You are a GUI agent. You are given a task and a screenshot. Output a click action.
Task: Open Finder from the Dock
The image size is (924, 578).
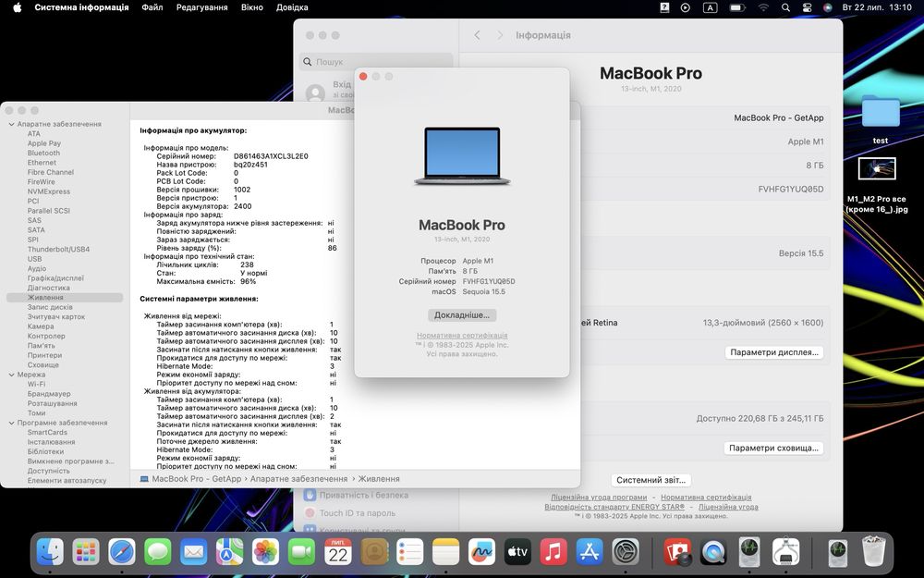click(x=50, y=553)
